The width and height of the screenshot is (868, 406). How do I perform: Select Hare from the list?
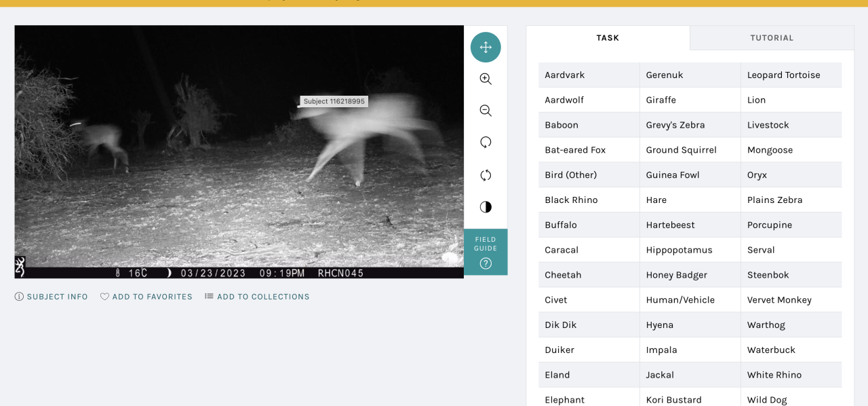click(690, 200)
